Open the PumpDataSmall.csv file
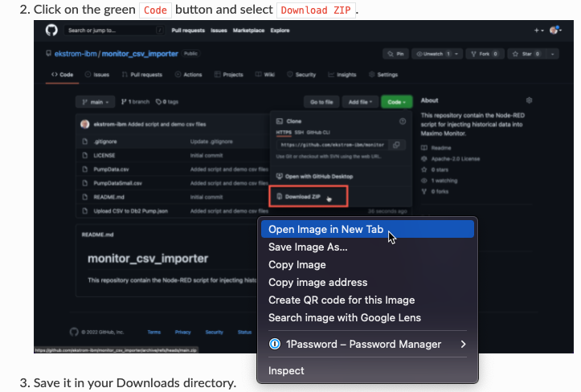581x392 pixels. tap(117, 183)
